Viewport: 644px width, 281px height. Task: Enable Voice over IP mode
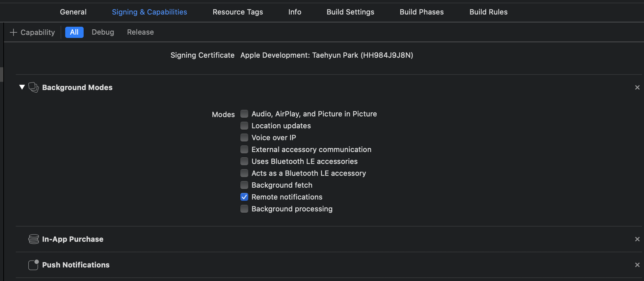click(x=244, y=138)
